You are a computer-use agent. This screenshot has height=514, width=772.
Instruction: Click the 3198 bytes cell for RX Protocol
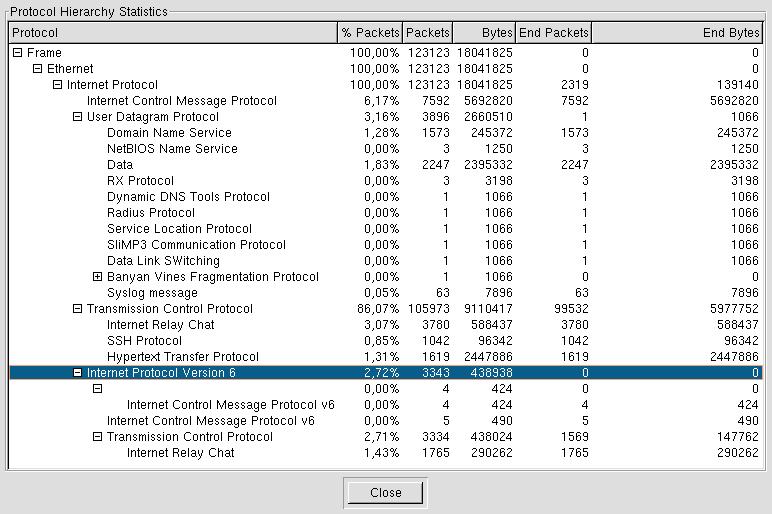point(498,181)
